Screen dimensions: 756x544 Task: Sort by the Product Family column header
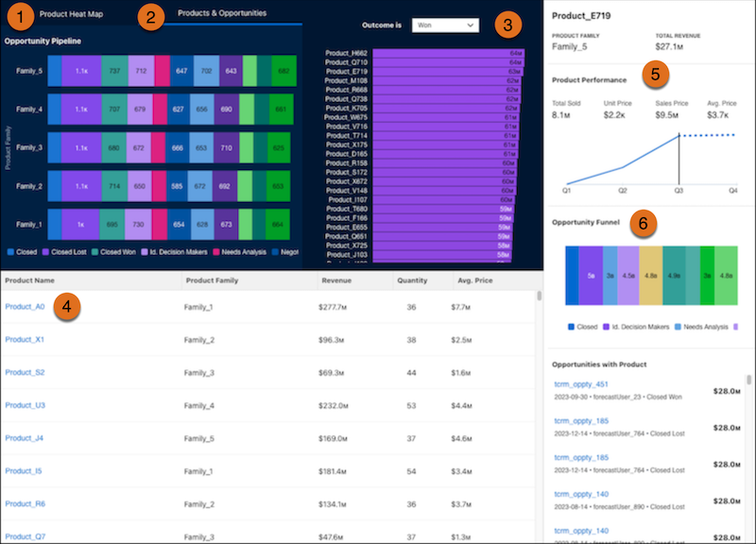212,280
